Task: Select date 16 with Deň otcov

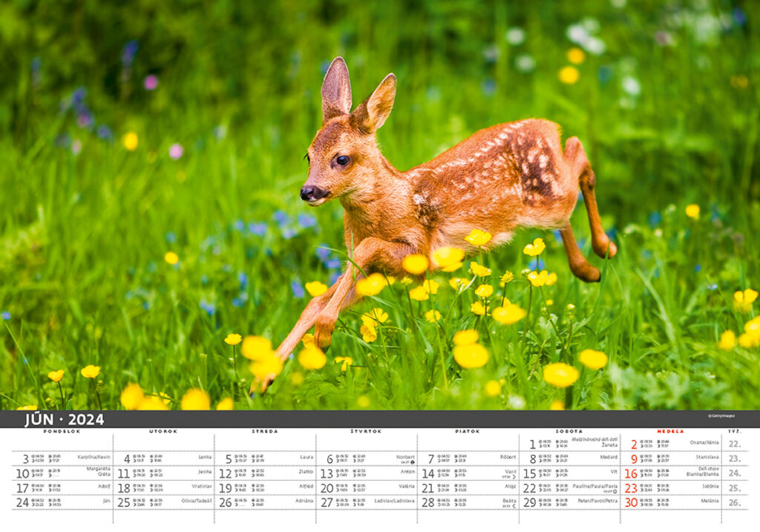Action: point(631,473)
